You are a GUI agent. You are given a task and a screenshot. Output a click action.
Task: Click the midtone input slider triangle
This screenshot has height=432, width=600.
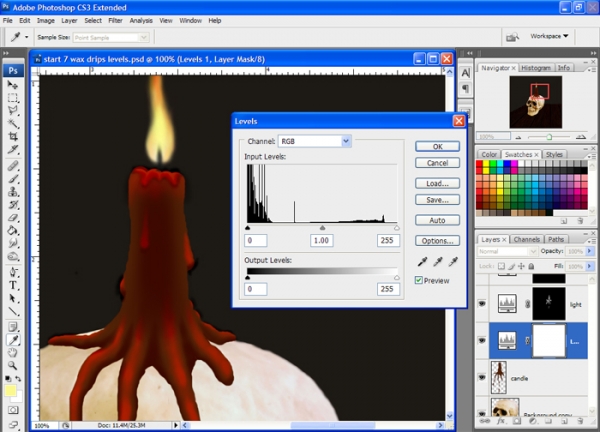[x=322, y=228]
